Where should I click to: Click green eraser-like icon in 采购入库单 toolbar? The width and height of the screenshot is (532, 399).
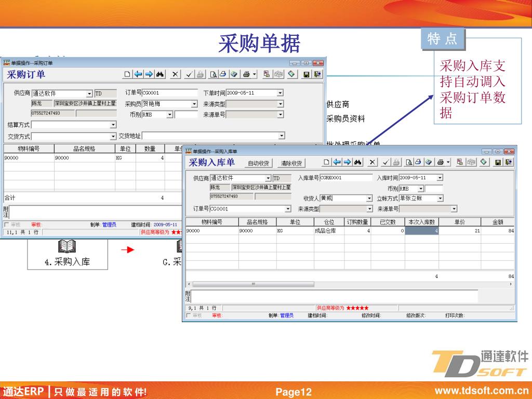[484, 162]
